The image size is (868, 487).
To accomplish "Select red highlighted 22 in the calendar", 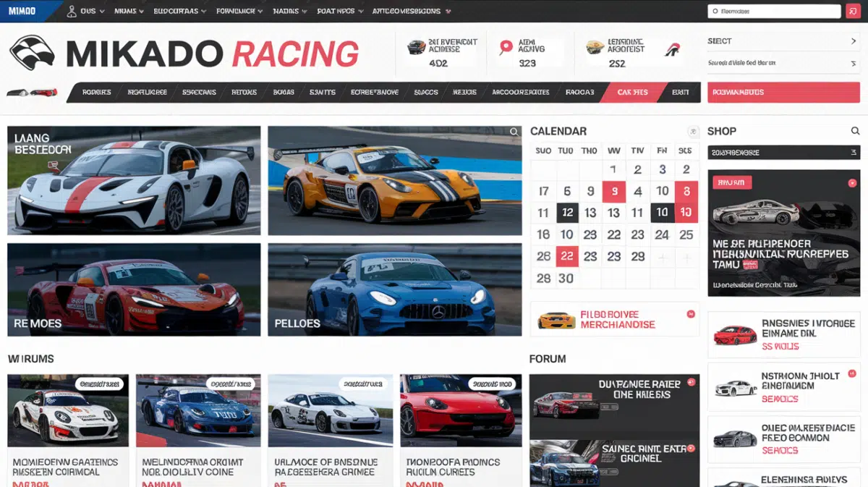I will coord(567,256).
